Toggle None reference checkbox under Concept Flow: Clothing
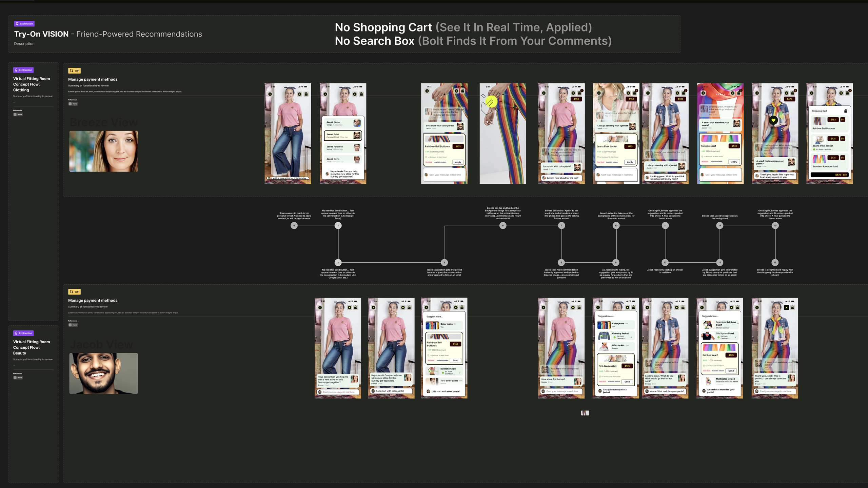Viewport: 868px width, 488px height. pyautogui.click(x=15, y=115)
